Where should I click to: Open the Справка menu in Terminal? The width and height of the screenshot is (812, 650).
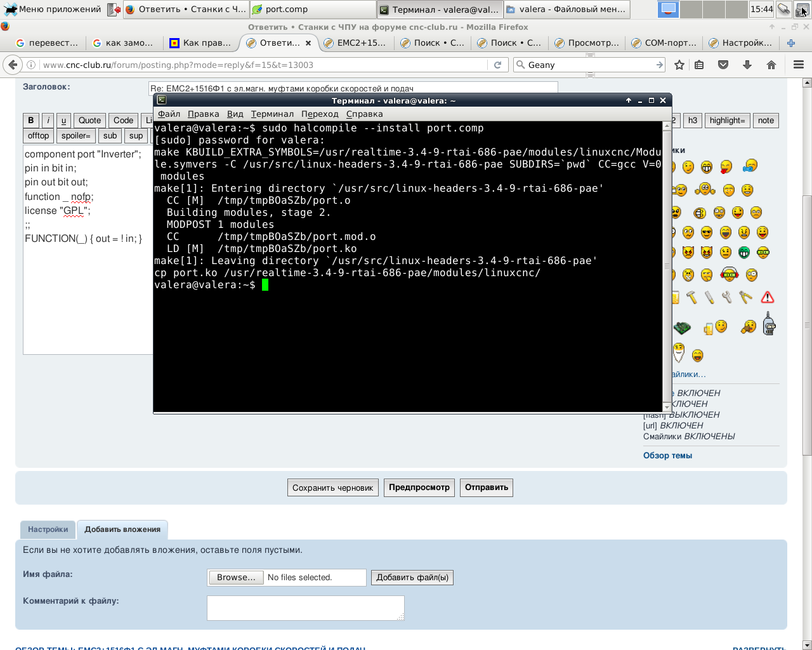[x=364, y=114]
